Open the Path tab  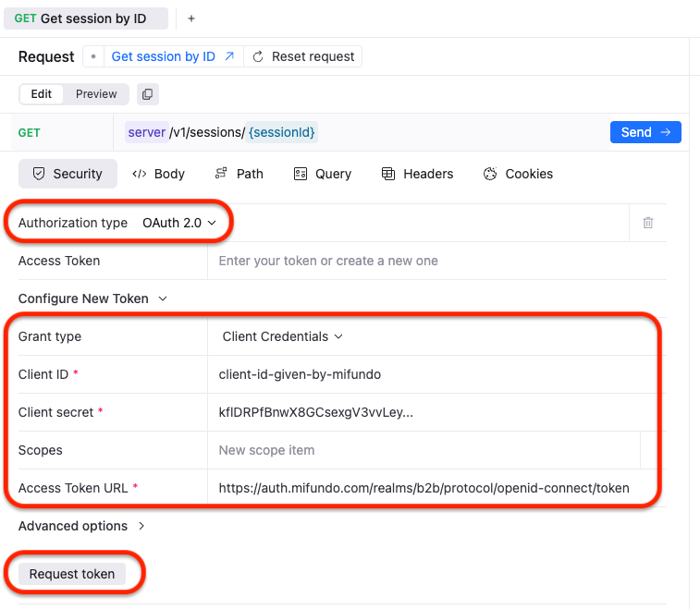[239, 174]
